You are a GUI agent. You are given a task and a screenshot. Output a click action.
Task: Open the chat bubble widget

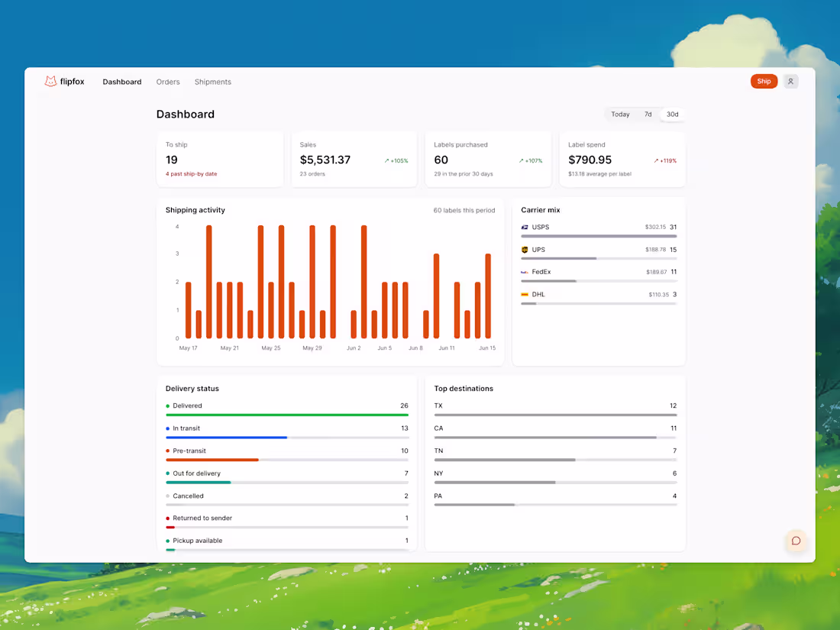point(796,541)
